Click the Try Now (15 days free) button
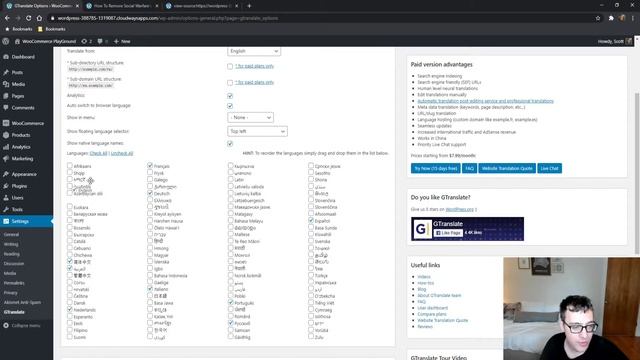 (436, 168)
